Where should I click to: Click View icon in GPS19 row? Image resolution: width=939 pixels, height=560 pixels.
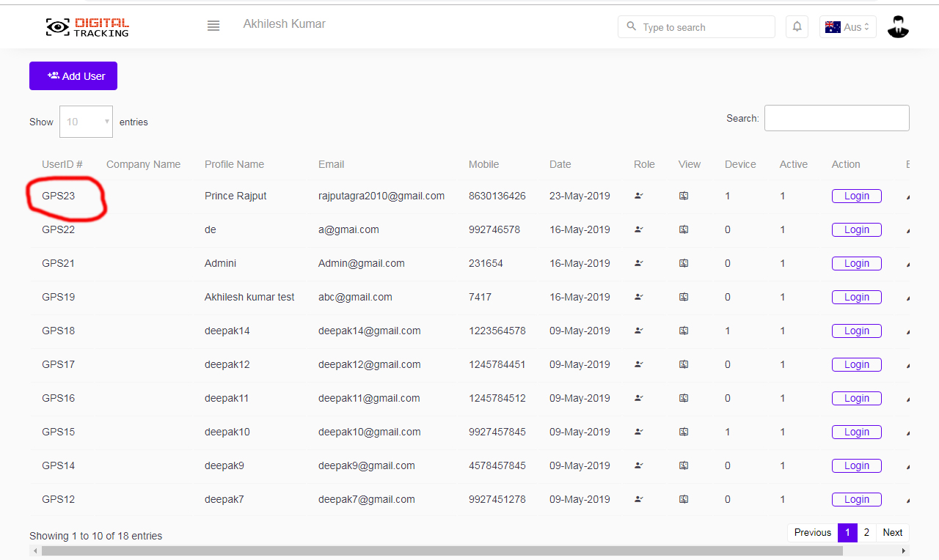tap(684, 297)
